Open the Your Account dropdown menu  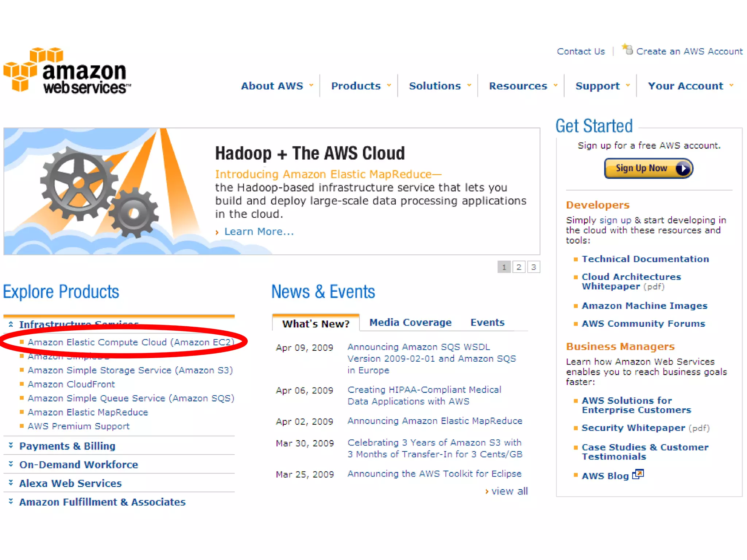690,86
